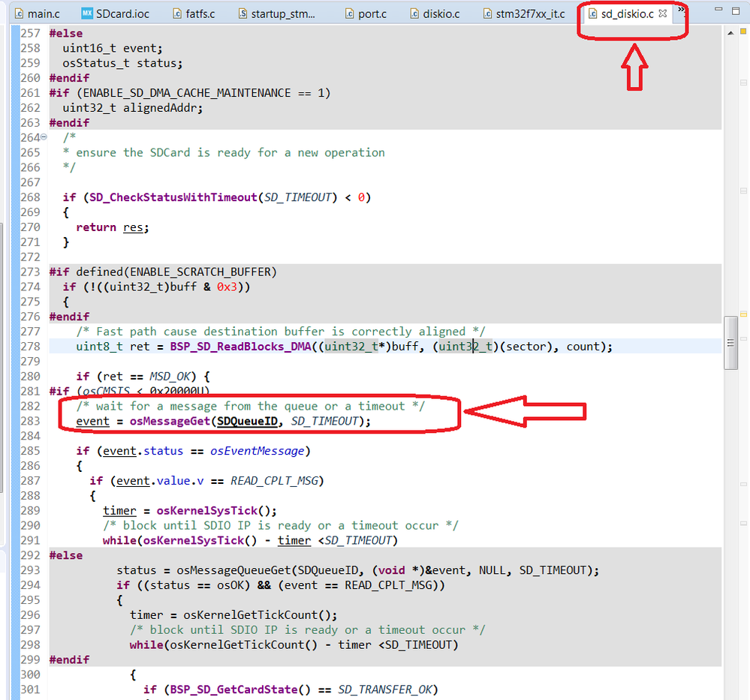Click SDQueueID on line 283
Screen dimensions: 750x700
247,421
